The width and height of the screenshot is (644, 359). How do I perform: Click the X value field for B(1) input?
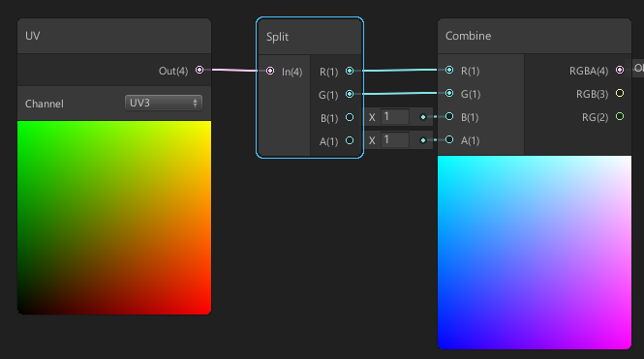pos(395,116)
